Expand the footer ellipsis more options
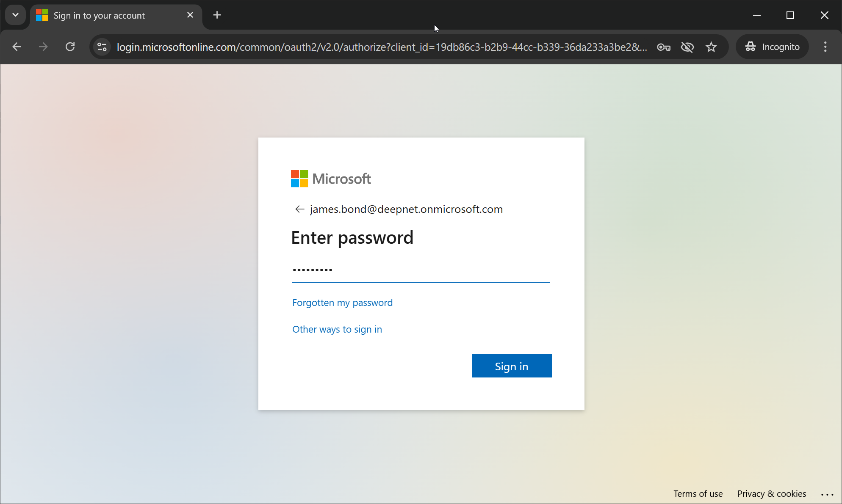Image resolution: width=842 pixels, height=504 pixels. point(827,494)
